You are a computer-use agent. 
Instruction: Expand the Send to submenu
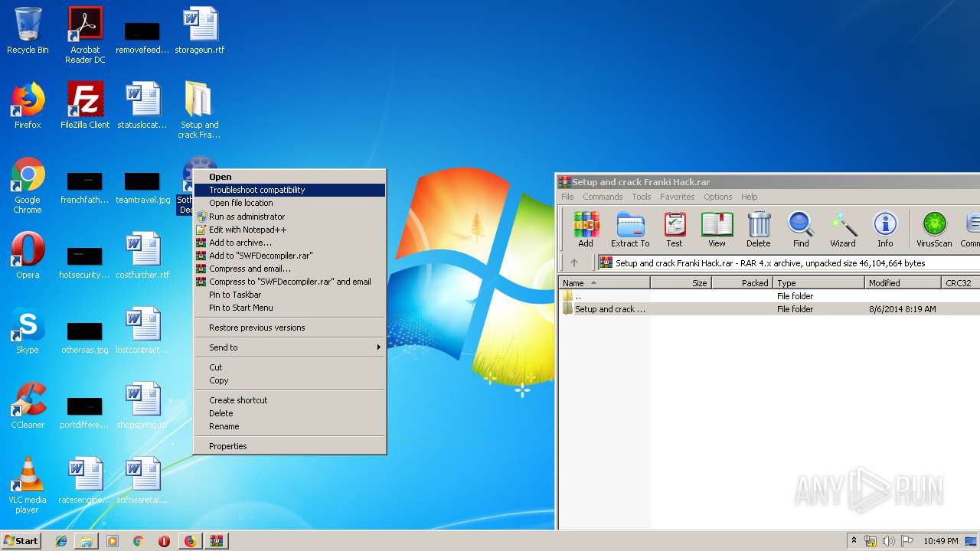289,347
